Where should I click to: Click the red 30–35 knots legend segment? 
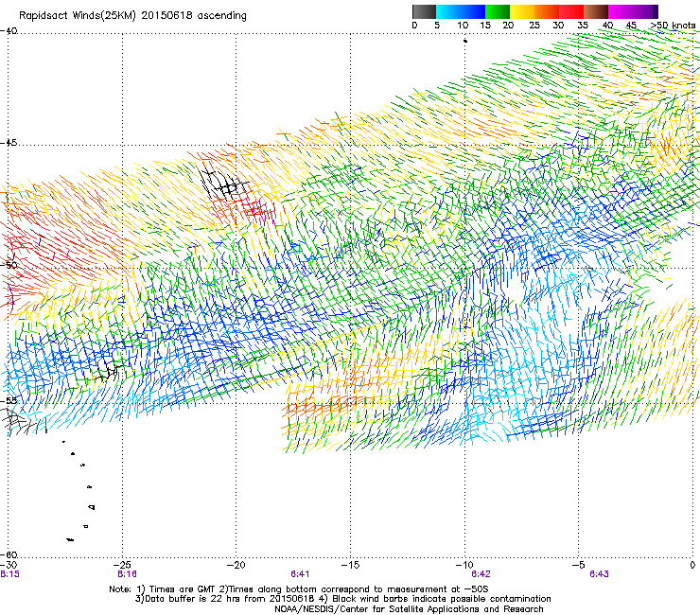pyautogui.click(x=571, y=11)
